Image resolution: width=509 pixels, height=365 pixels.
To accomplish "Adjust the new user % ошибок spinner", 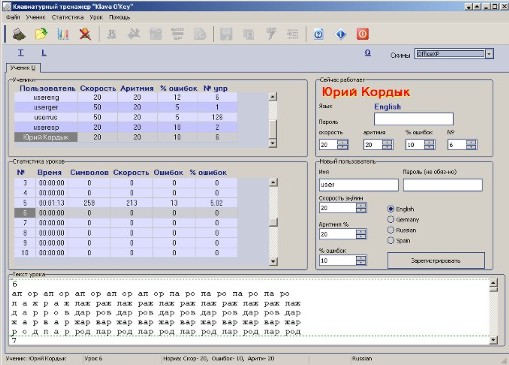I will (x=361, y=261).
